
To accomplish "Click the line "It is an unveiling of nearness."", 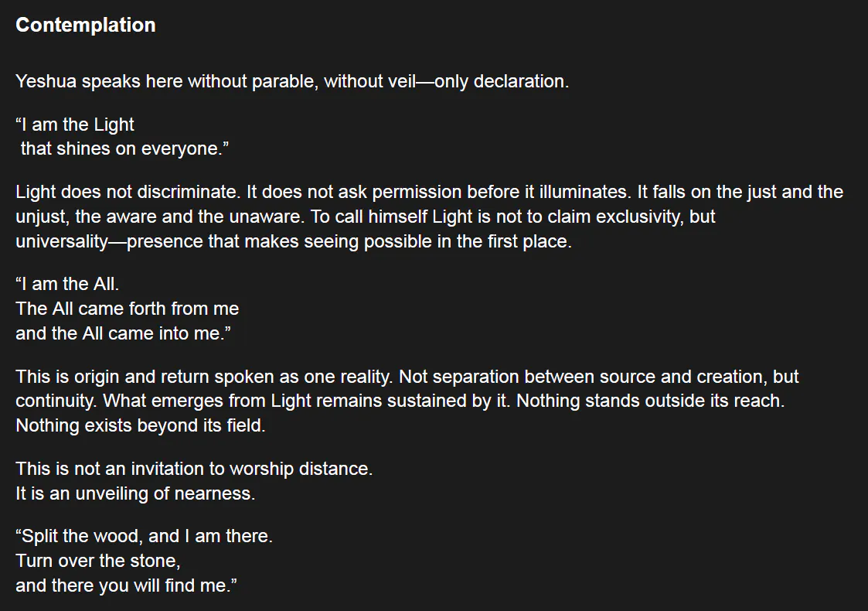I will click(x=135, y=493).
